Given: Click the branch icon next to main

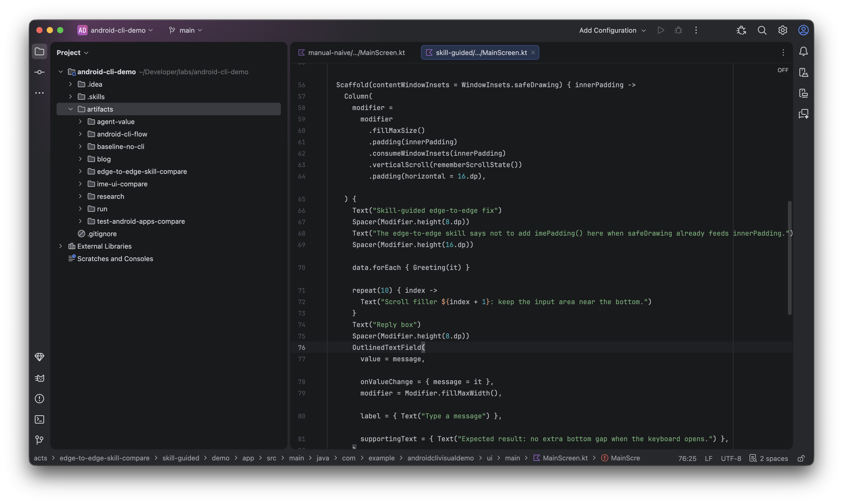Looking at the screenshot, I should [172, 30].
